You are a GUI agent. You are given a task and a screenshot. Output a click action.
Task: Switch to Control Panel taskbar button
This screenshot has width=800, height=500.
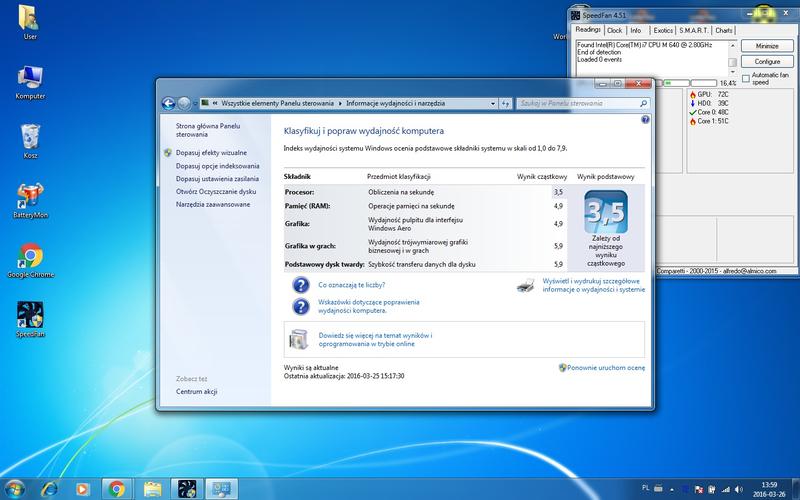pyautogui.click(x=221, y=489)
